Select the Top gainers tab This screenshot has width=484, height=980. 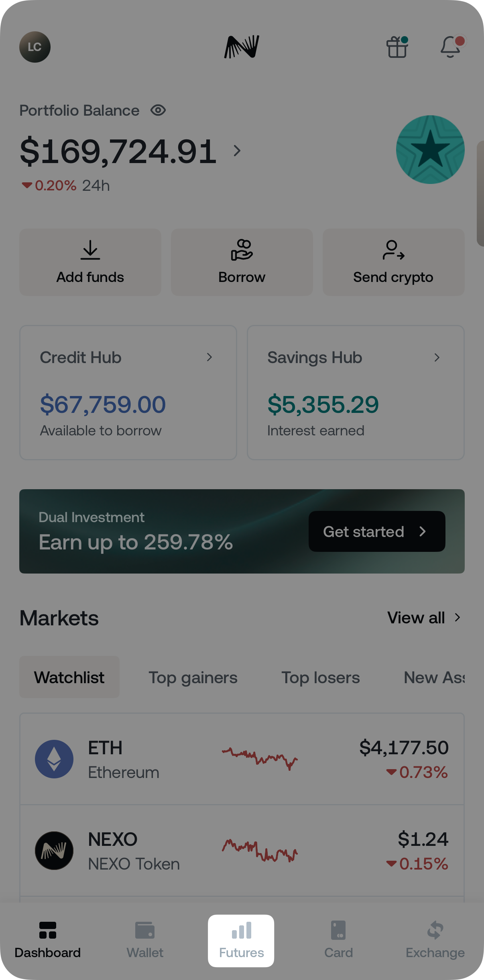coord(193,678)
